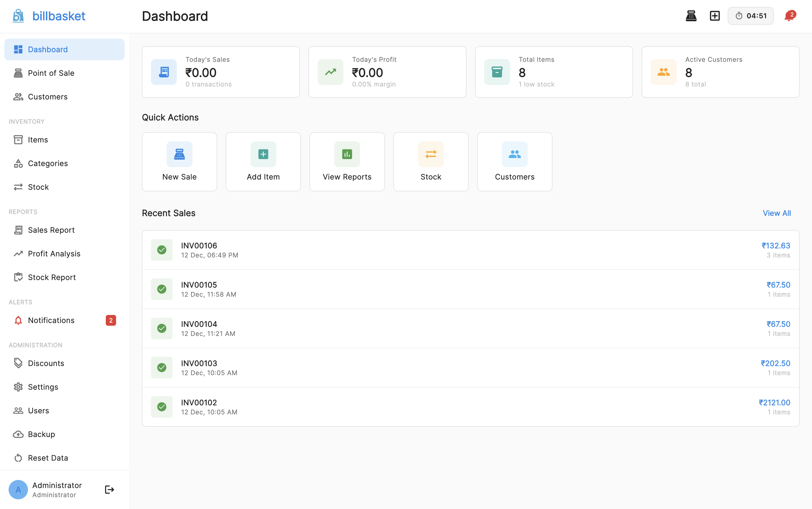
Task: Select Backup under Administration
Action: 41,434
